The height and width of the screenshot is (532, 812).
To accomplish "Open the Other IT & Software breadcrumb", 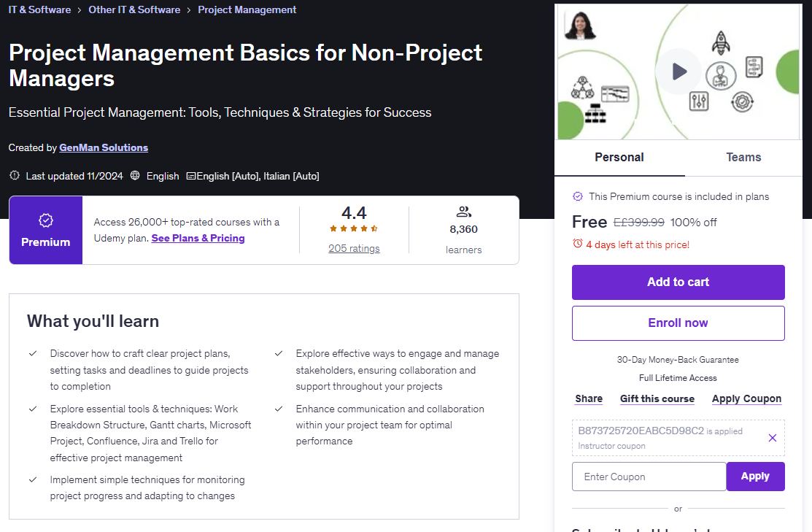I will 134,9.
